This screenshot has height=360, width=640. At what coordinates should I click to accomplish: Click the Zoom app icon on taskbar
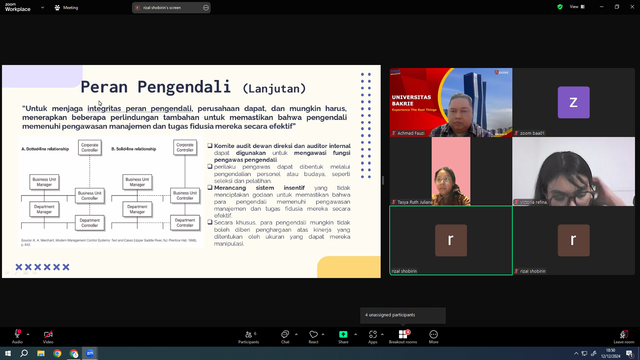coord(90,353)
